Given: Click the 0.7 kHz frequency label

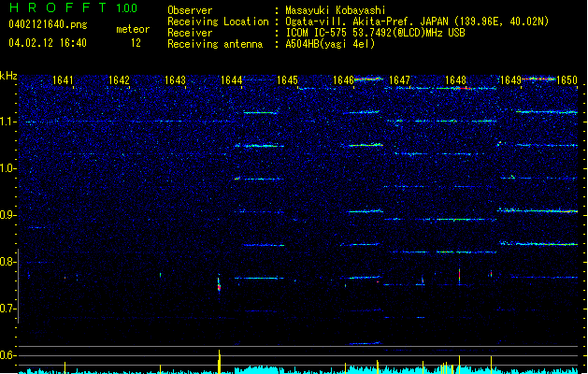Looking at the screenshot, I should click(x=7, y=309).
